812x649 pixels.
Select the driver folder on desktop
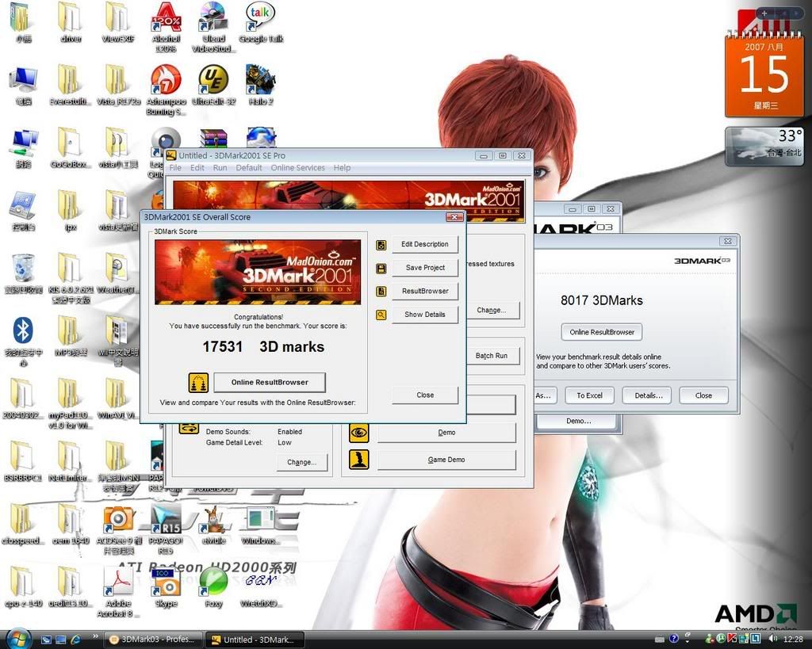pyautogui.click(x=71, y=22)
